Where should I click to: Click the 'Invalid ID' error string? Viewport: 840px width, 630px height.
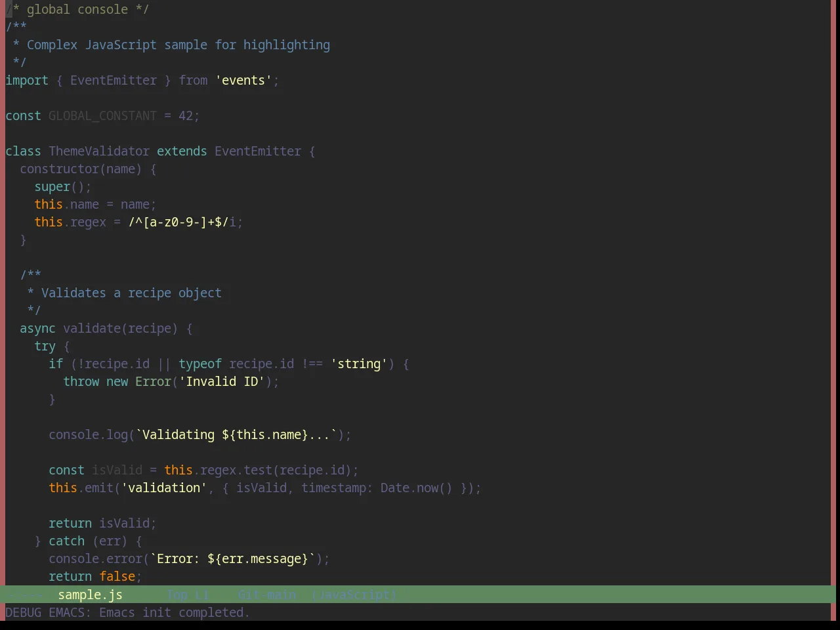(x=222, y=381)
